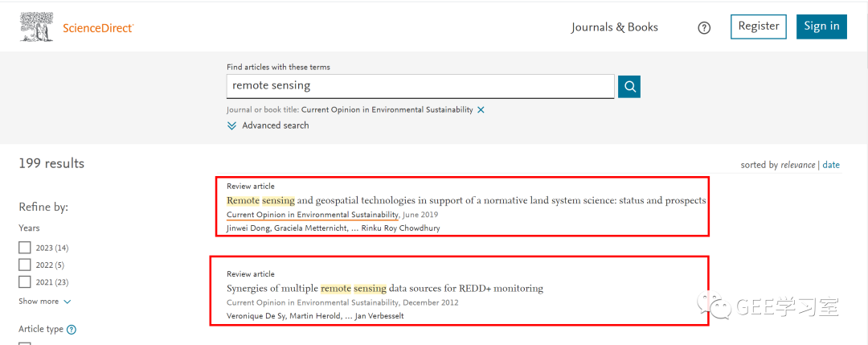
Task: Check the 2022 (5) year filter
Action: pyautogui.click(x=25, y=265)
